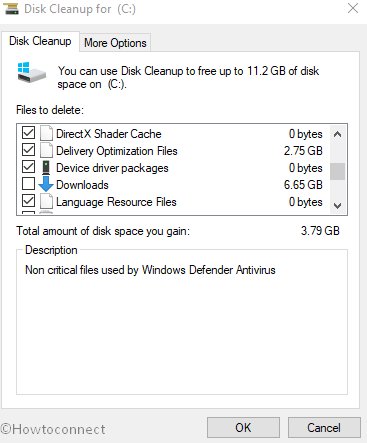Screen dimensions: 367x443
Task: Click the file list scroll up arrow
Action: point(337,134)
